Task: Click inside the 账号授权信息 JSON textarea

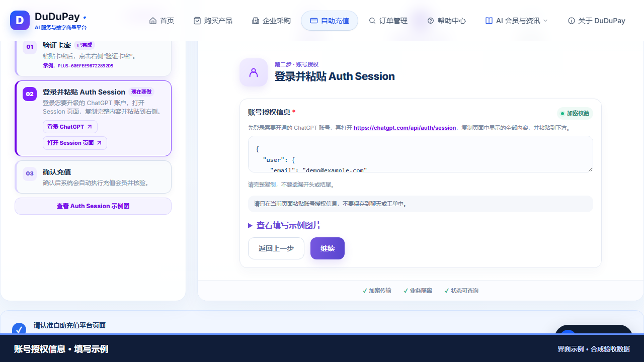Action: [x=421, y=154]
